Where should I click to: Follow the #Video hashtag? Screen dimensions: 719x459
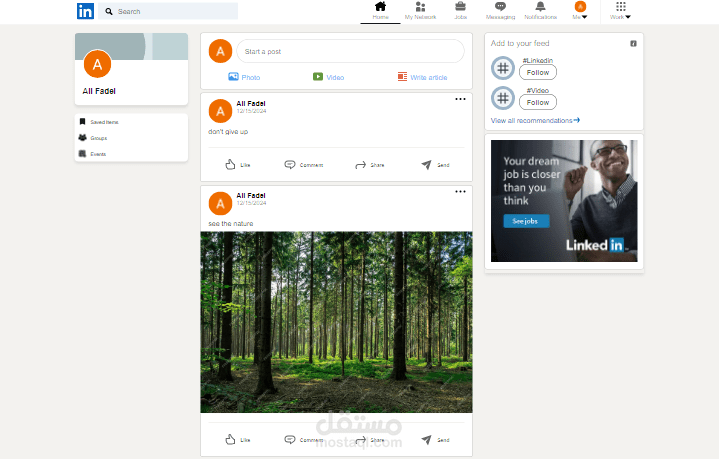point(538,102)
